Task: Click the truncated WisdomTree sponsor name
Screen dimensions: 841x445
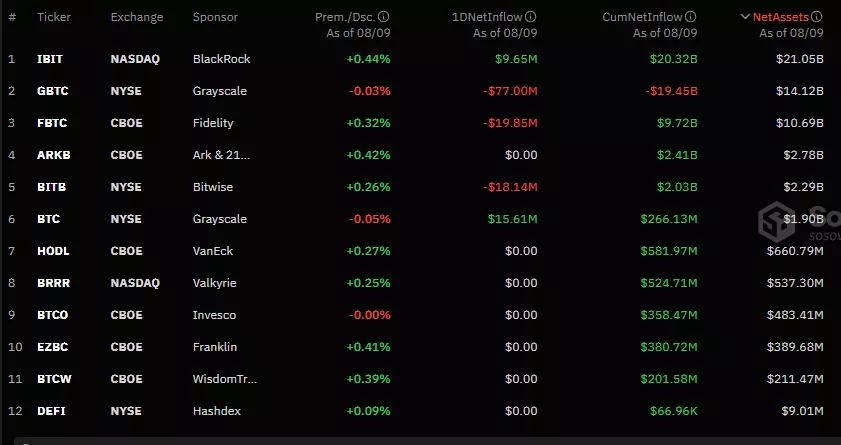Action: coord(225,379)
